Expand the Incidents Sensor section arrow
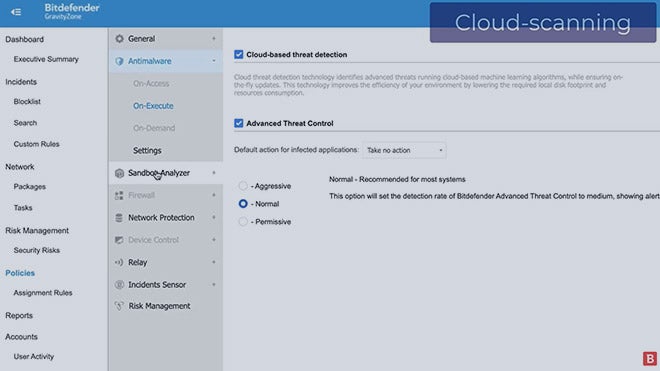This screenshot has width=660, height=371. (214, 285)
